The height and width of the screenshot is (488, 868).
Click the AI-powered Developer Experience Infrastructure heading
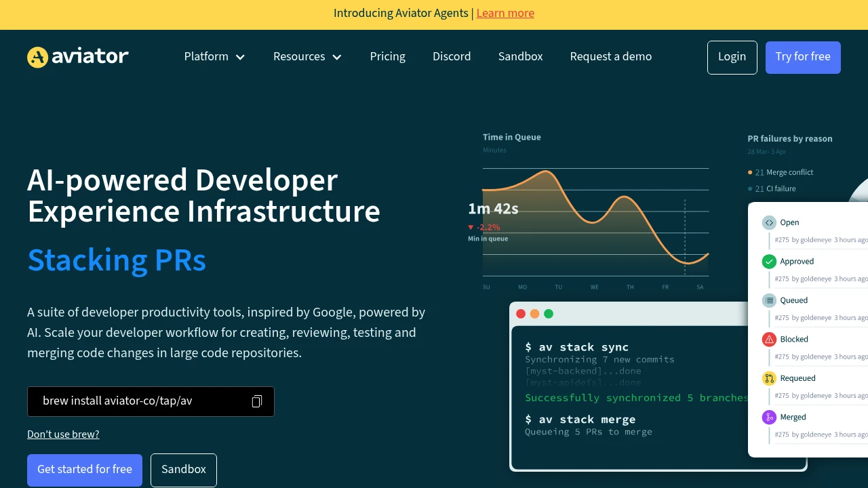coord(203,196)
